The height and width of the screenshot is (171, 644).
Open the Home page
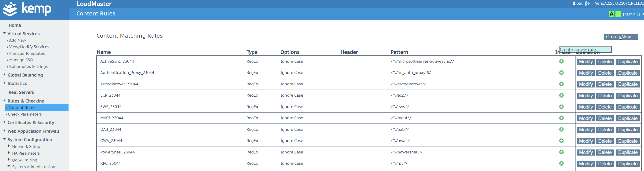[15, 25]
